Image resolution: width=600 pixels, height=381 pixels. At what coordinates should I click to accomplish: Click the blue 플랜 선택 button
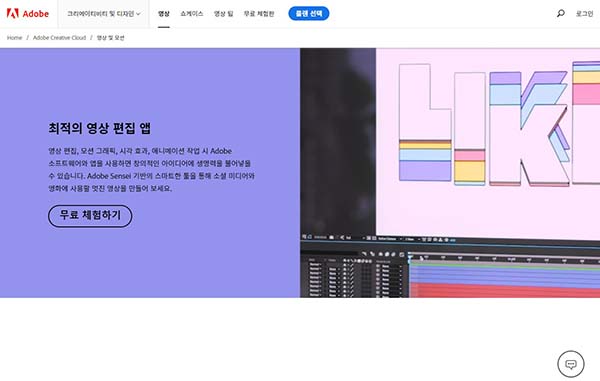[309, 14]
